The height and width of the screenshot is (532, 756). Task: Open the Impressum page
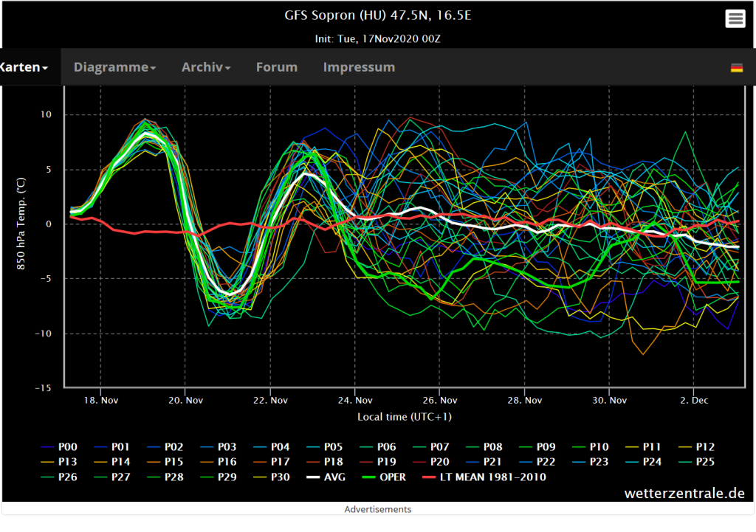[x=359, y=67]
